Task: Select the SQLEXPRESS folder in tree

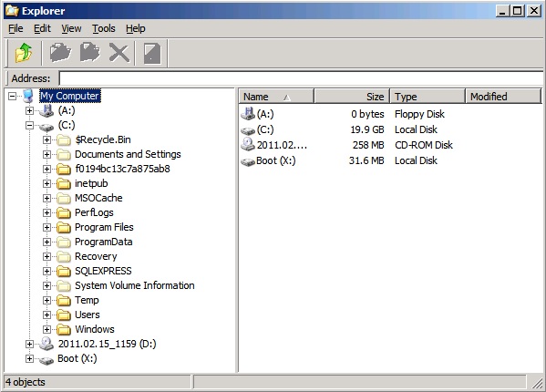Action: click(103, 271)
